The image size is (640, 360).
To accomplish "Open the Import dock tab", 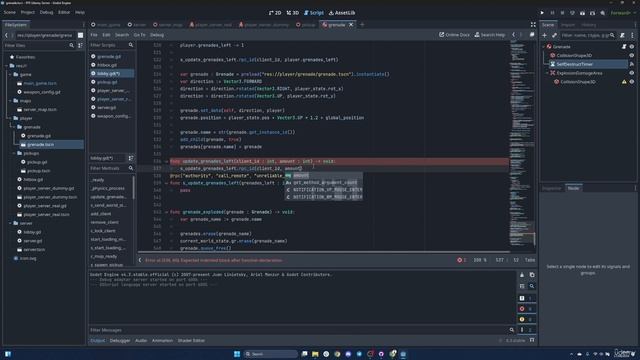I will coord(568,25).
